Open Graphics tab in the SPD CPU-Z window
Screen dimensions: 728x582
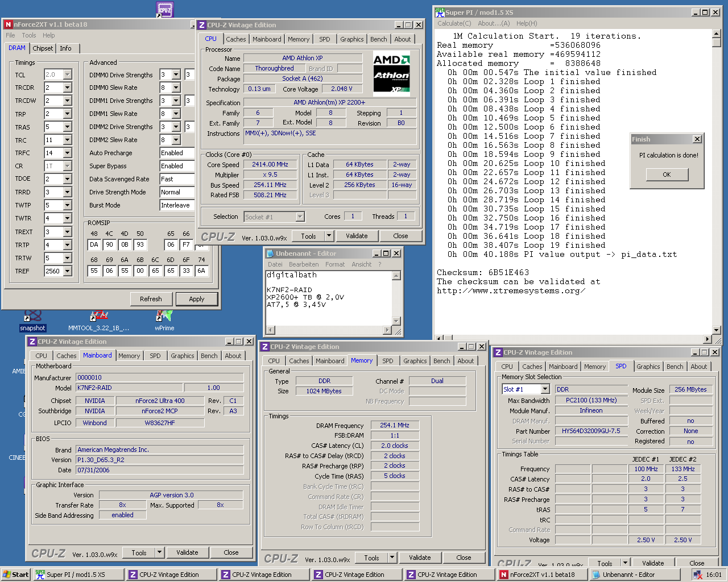pos(648,367)
